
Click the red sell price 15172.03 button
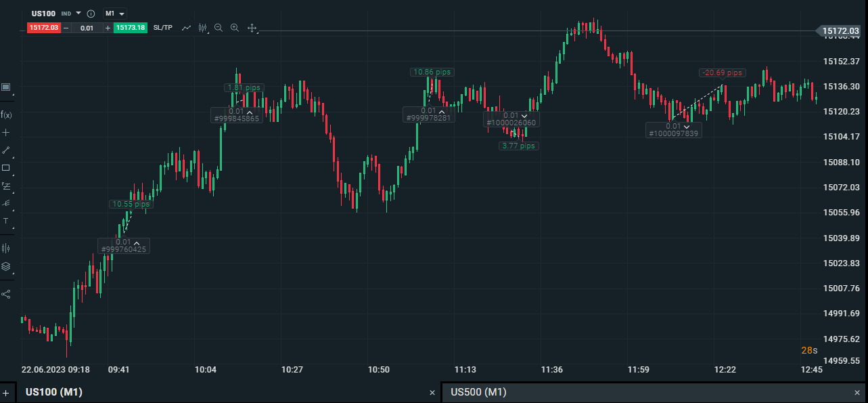click(x=43, y=28)
